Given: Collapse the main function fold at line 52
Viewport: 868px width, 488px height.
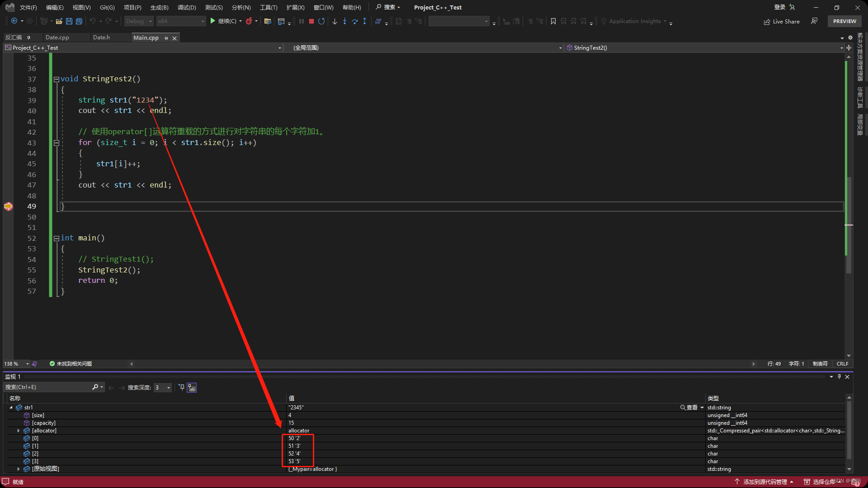Looking at the screenshot, I should [57, 239].
